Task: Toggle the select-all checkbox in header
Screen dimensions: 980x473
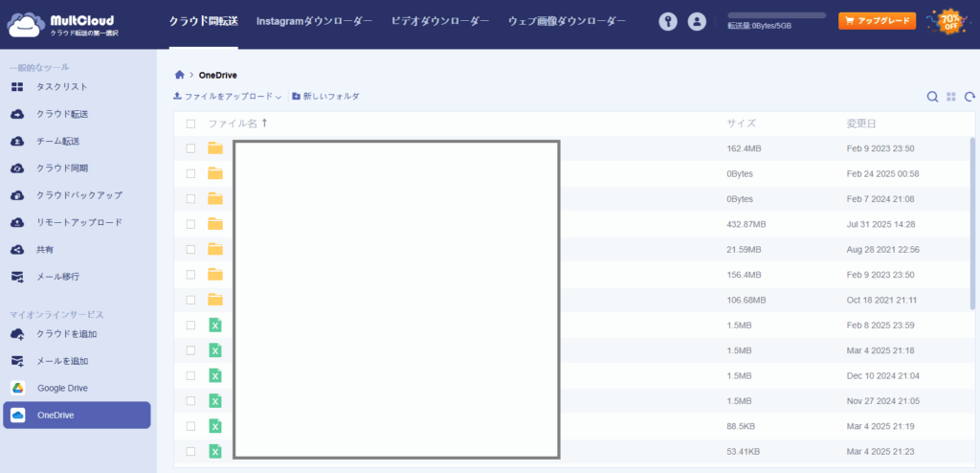Action: coord(191,124)
